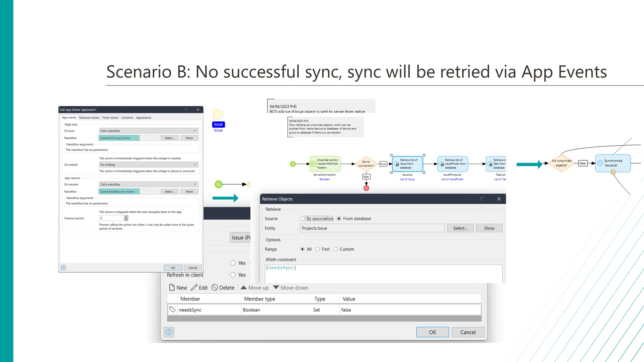Click Cancel in Edit App Events dialog
Screen dimensions: 644x362
coord(193,268)
